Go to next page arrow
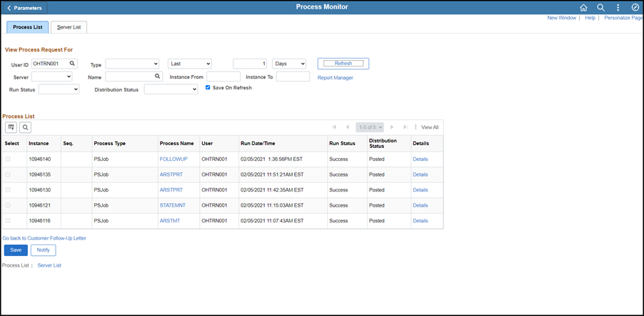The height and width of the screenshot is (316, 644). click(x=392, y=127)
